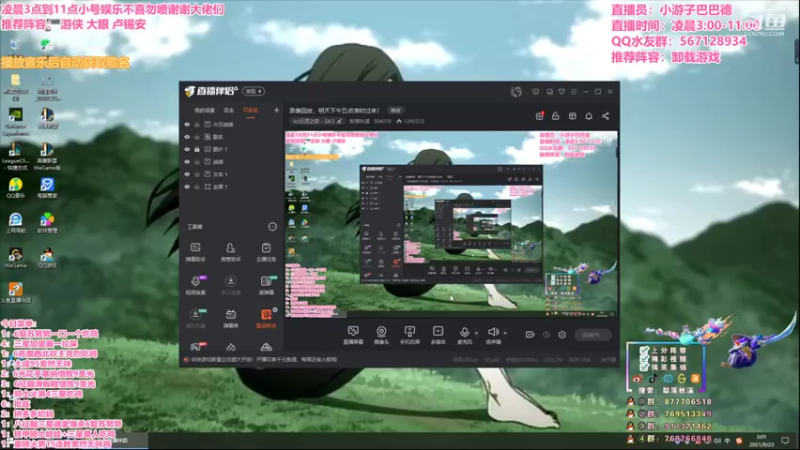The image size is (800, 450).
Task: Click the share icon in 直播伴侣 header
Action: [x=605, y=116]
